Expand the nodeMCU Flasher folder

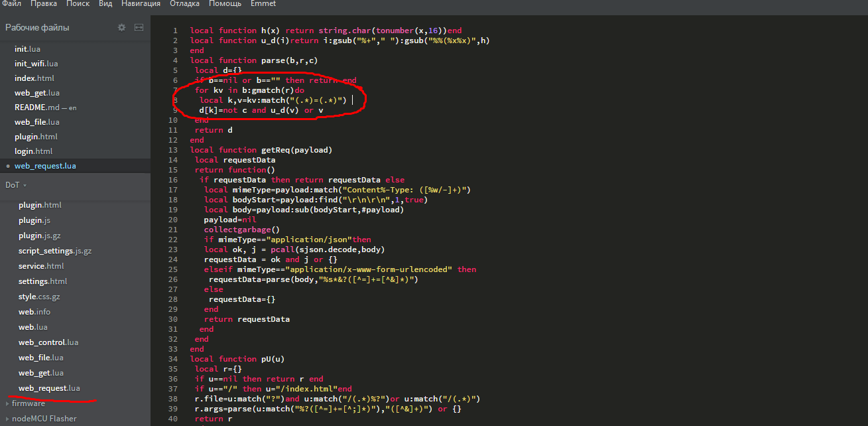(x=44, y=419)
